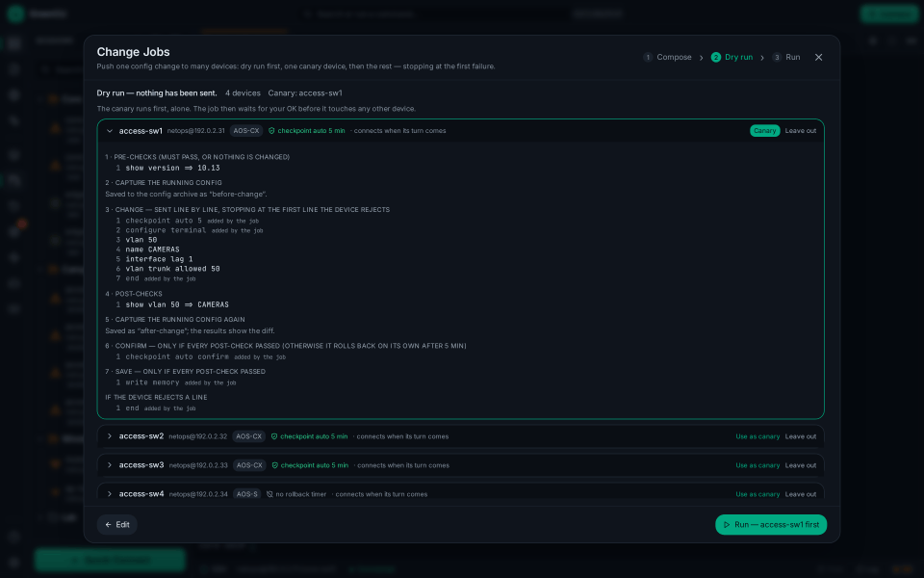Click the green Canary badge on access-sw1
Screen dimensions: 924x578
coord(765,131)
